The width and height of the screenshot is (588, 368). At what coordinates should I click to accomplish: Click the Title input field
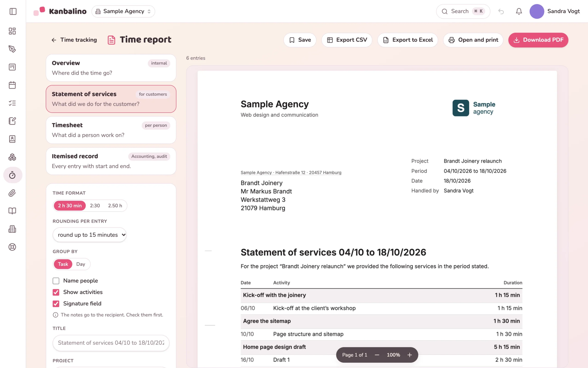[x=111, y=343]
